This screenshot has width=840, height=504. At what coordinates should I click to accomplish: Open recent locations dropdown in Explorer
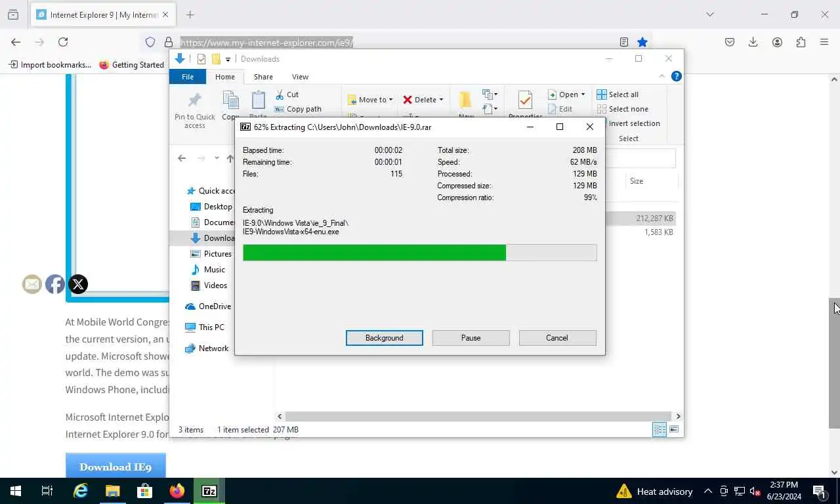tap(217, 158)
